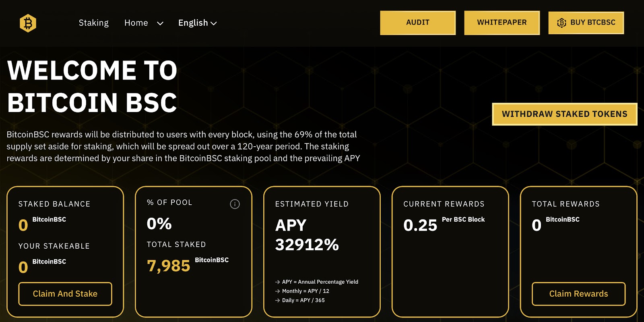Click the coin icon on BUY BTCBSC
The width and height of the screenshot is (644, 322).
click(x=561, y=23)
